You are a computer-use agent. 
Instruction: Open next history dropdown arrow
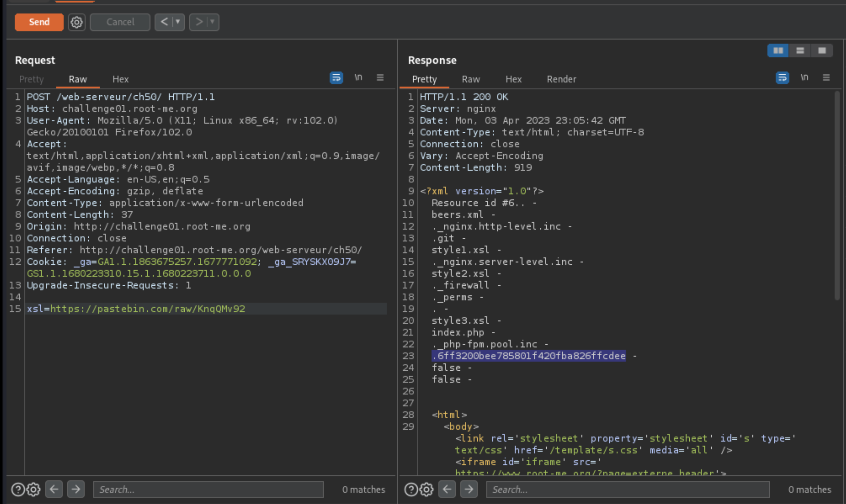click(212, 22)
